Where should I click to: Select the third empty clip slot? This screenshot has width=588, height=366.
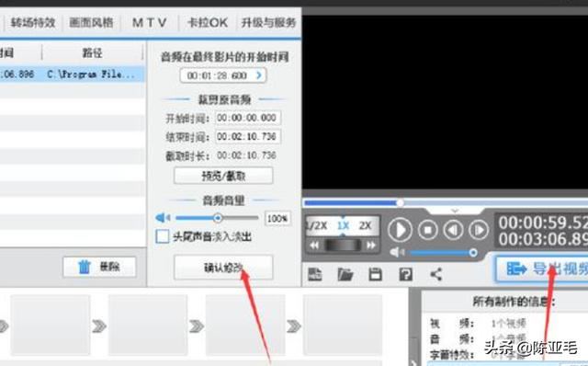click(245, 326)
